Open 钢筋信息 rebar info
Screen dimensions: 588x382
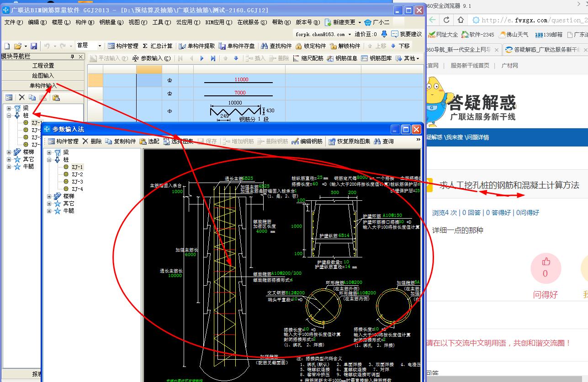tap(342, 58)
